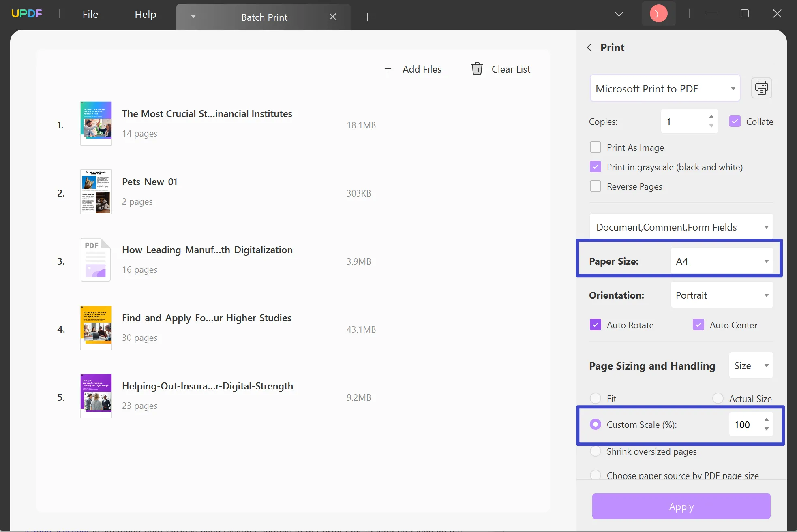
Task: Click the UPDF logo
Action: point(27,14)
